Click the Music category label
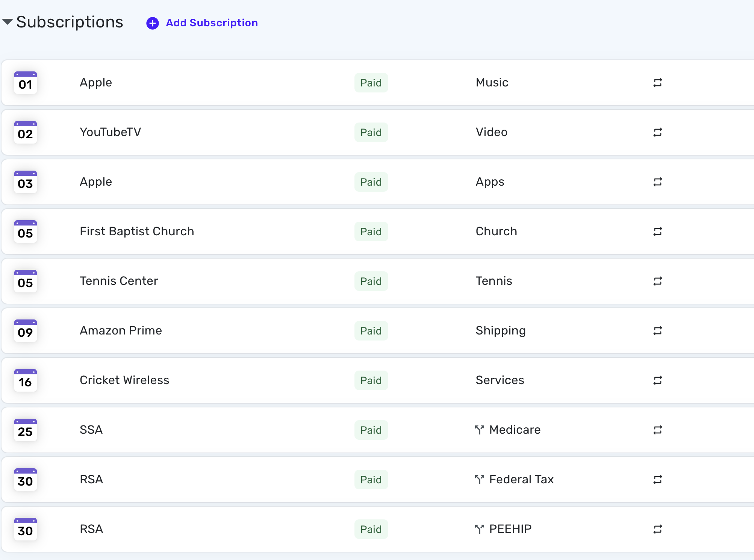 [492, 82]
